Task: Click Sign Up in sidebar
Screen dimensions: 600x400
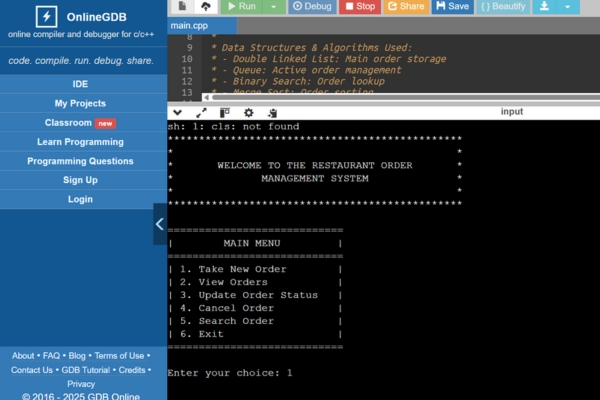Action: (x=80, y=180)
